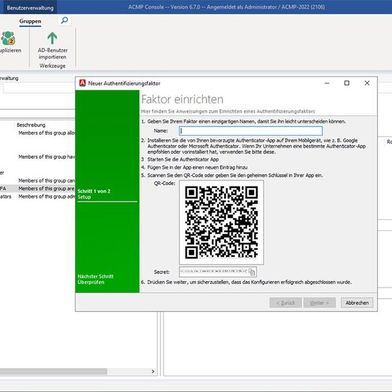
Task: Focus the Name input field
Action: click(x=251, y=131)
